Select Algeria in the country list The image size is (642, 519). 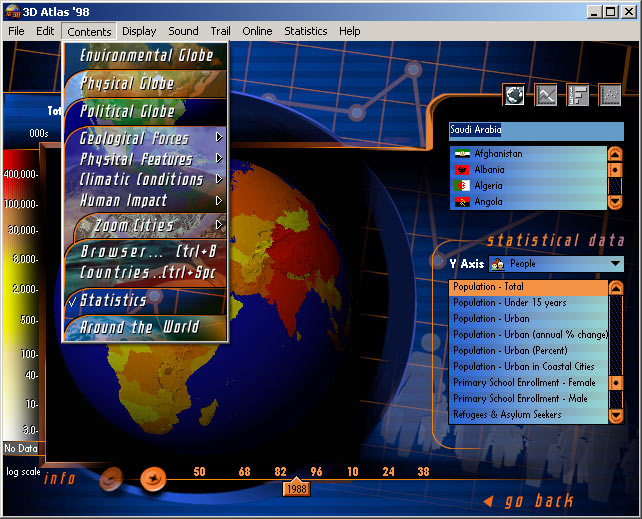pos(528,186)
